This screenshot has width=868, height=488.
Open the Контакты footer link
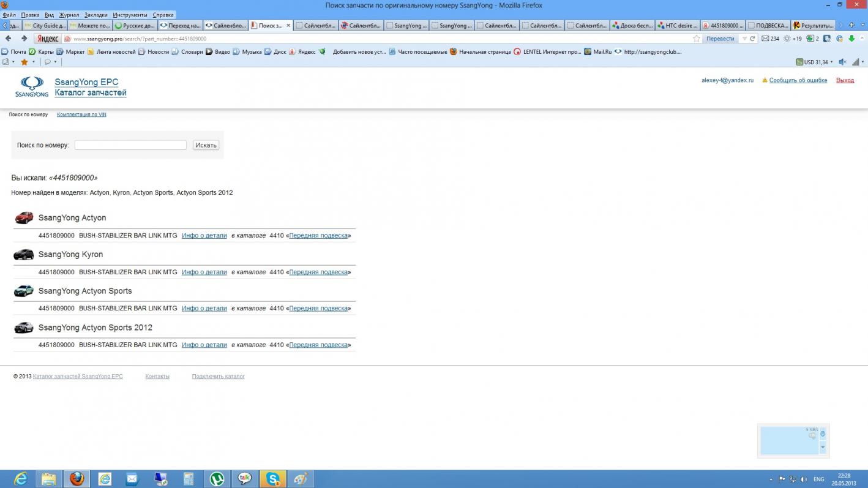(157, 377)
